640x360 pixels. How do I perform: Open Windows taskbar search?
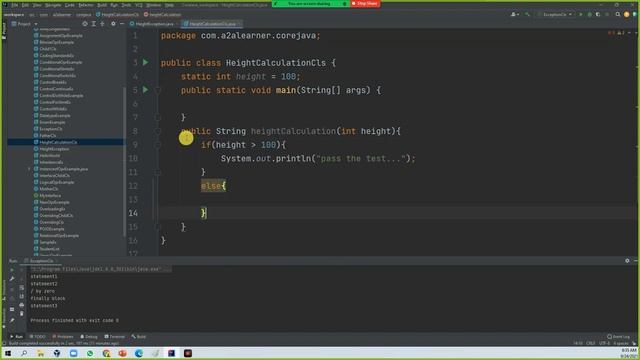tap(24, 353)
